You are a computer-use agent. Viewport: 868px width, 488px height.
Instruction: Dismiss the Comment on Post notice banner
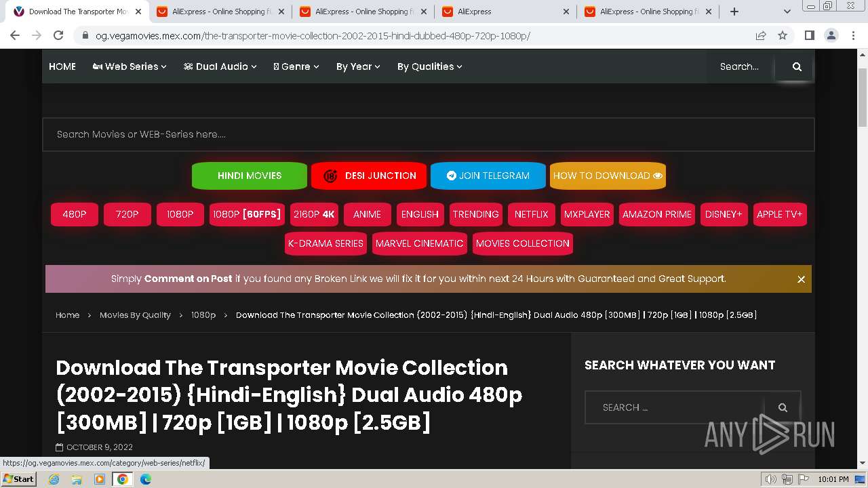pos(801,279)
